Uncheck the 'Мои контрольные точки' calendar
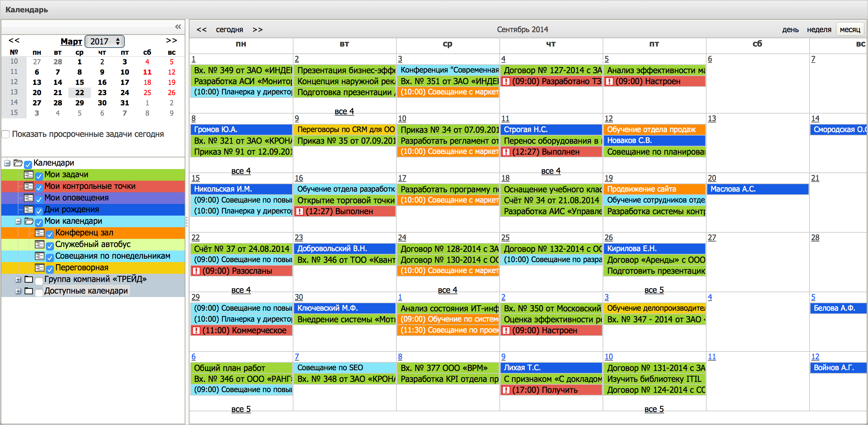Image resolution: width=868 pixels, height=425 pixels. point(39,188)
